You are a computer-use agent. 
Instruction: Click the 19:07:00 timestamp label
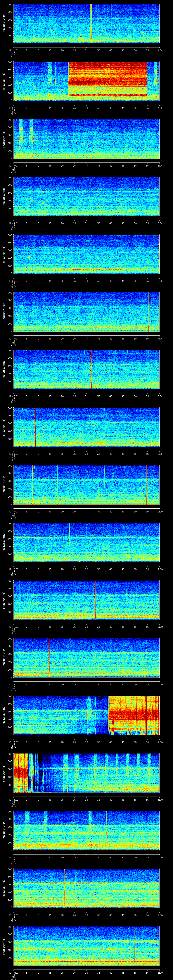pyautogui.click(x=13, y=396)
